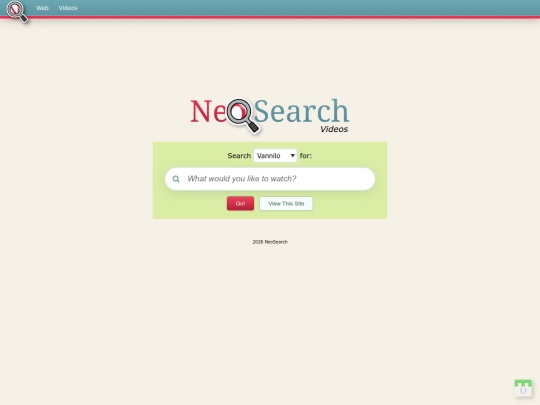Open the Web tab in top navigation

click(42, 8)
